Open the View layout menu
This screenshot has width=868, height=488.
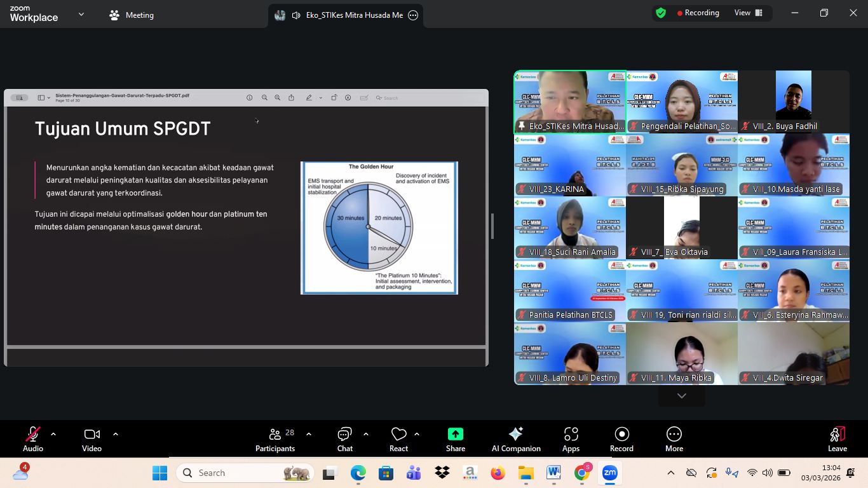tap(748, 13)
